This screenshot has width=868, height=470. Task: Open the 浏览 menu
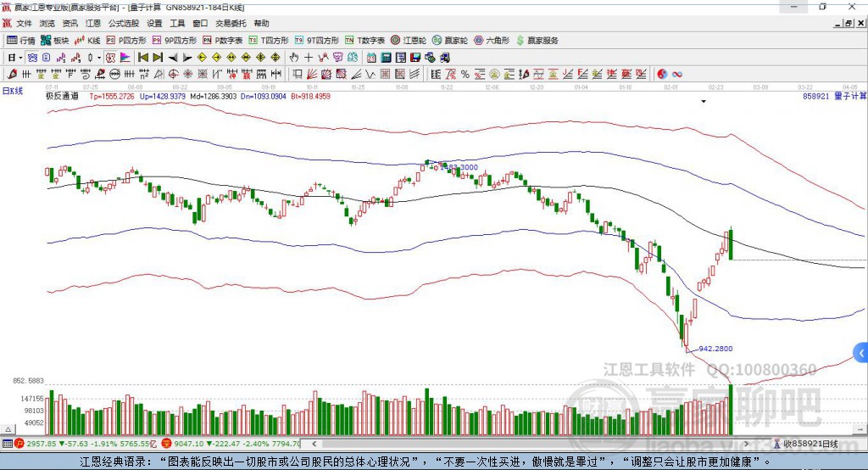click(x=47, y=23)
